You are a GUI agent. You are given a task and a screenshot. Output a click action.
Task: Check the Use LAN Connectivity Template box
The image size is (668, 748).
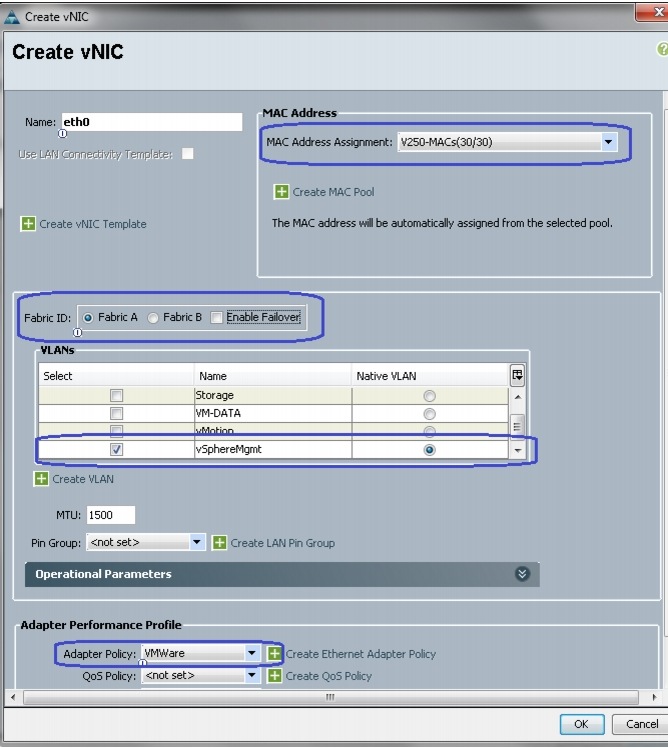pos(188,154)
